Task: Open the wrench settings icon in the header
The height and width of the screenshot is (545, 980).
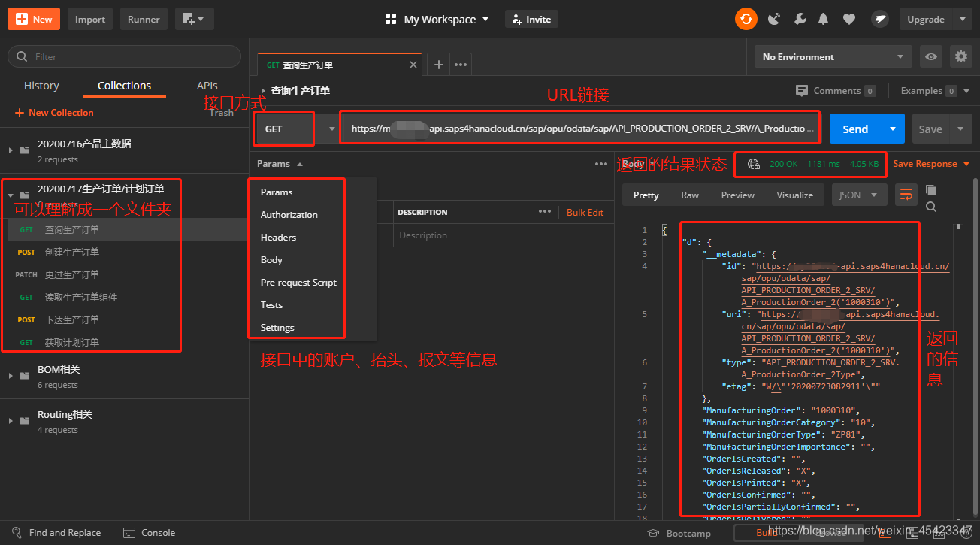Action: 800,20
